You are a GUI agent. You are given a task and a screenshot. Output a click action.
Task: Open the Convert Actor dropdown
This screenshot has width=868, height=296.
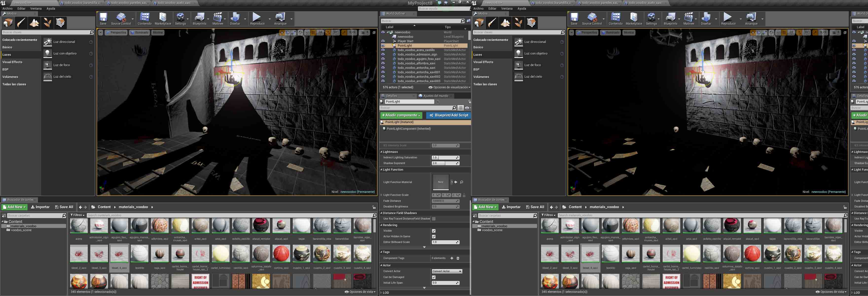[x=447, y=271]
